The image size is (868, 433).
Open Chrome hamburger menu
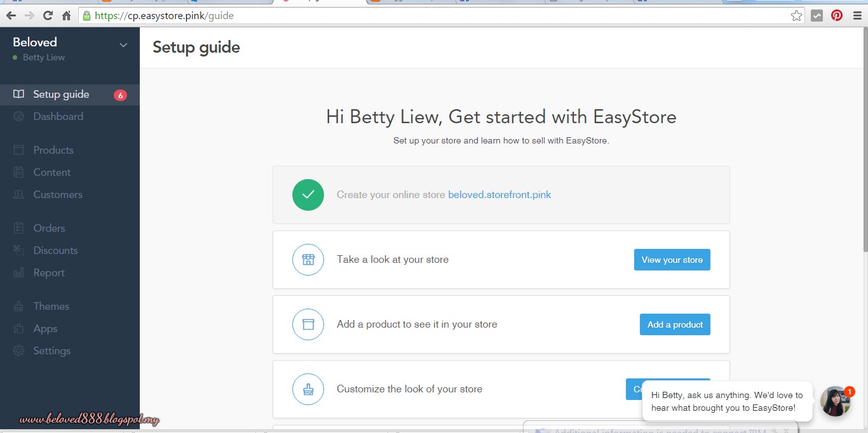[x=857, y=16]
